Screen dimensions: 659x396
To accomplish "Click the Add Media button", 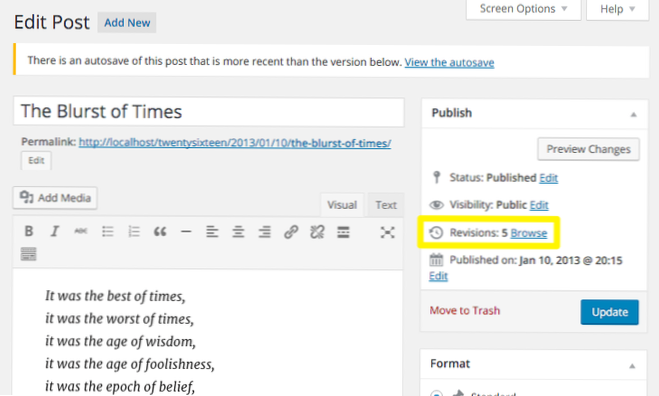I will click(55, 198).
